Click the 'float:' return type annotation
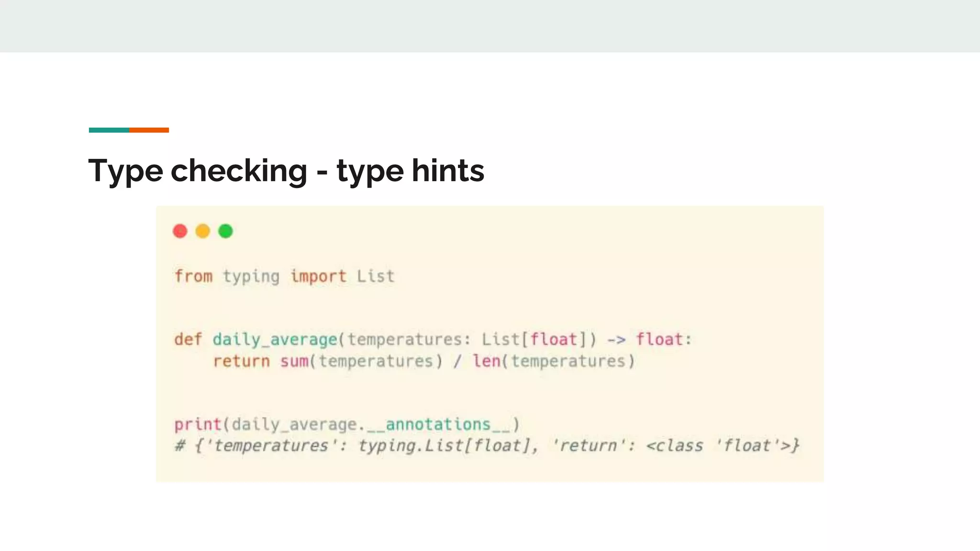Viewport: 980px width, 551px height. coord(664,340)
